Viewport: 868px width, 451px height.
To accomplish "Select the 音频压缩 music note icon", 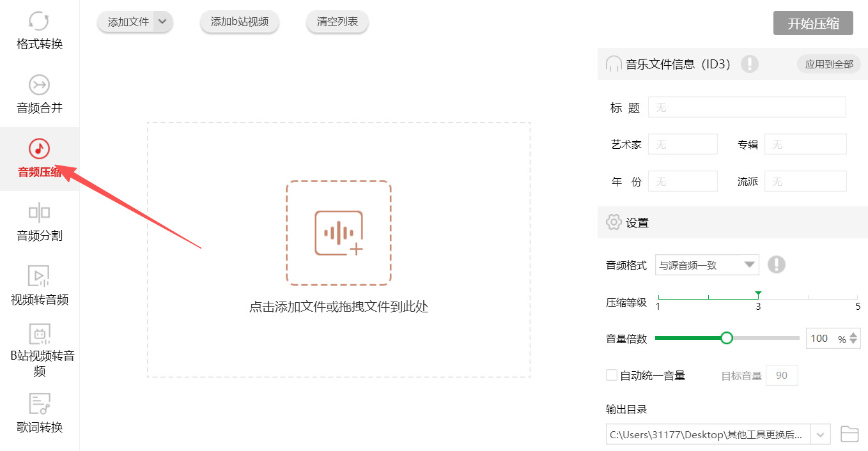I will 39,148.
